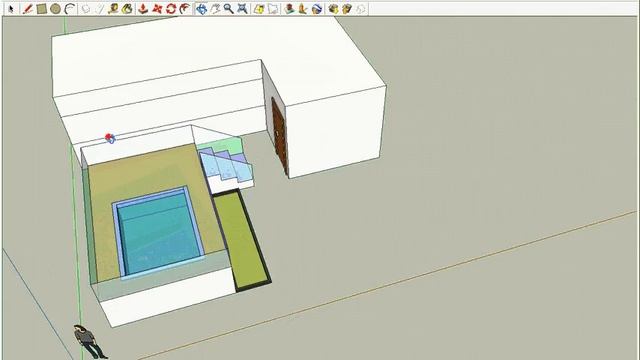The width and height of the screenshot is (640, 360).
Task: Switch to the Orbit tool
Action: point(201,9)
